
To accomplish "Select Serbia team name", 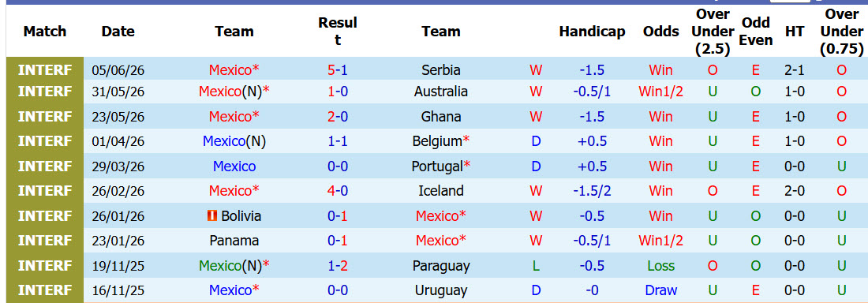I will pyautogui.click(x=440, y=70).
